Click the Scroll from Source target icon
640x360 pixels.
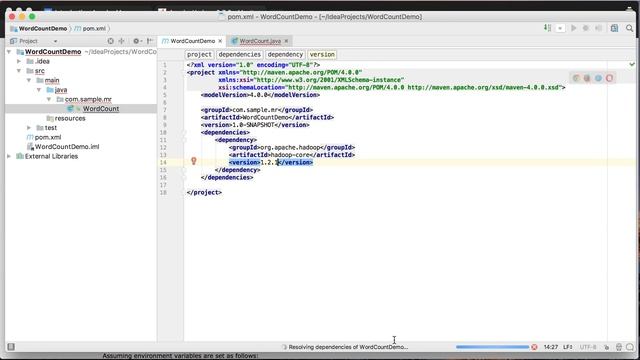point(111,41)
